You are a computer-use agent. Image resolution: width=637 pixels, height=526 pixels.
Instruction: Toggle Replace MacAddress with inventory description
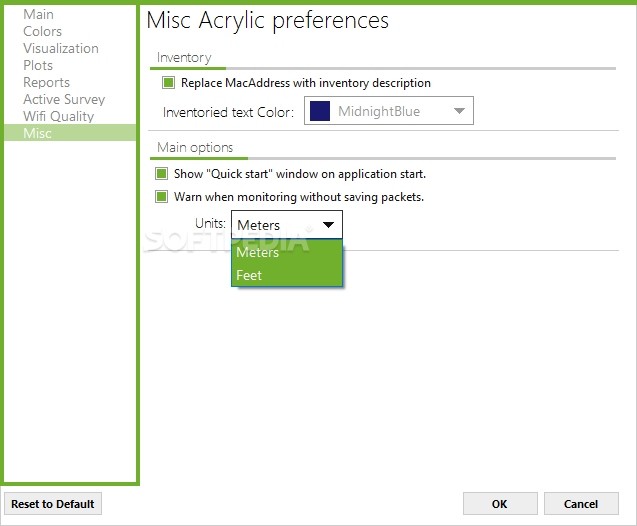tap(168, 83)
